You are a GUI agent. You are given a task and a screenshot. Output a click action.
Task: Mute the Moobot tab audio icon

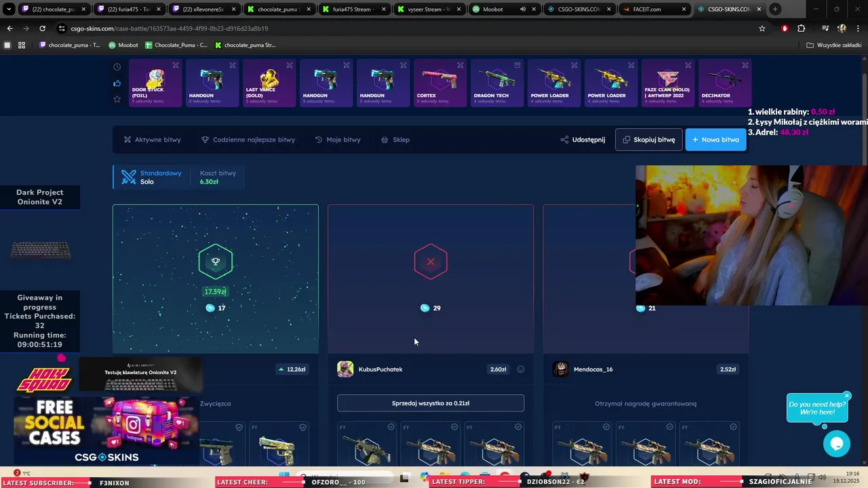click(x=523, y=9)
